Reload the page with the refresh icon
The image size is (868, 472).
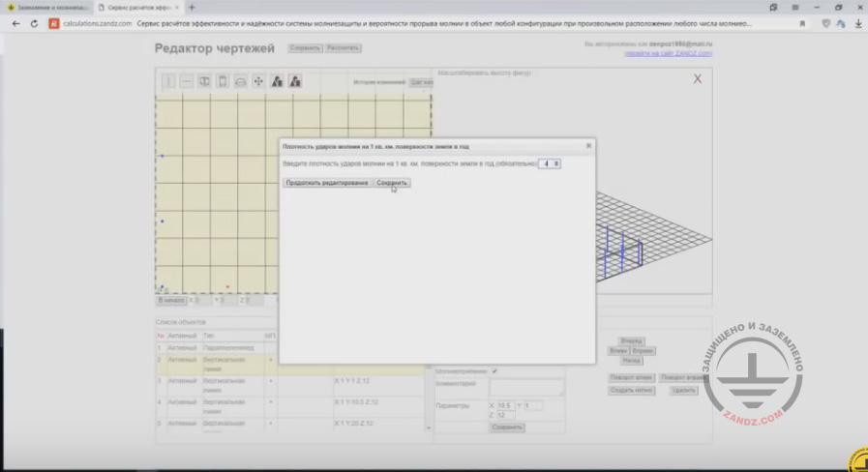pyautogui.click(x=34, y=24)
